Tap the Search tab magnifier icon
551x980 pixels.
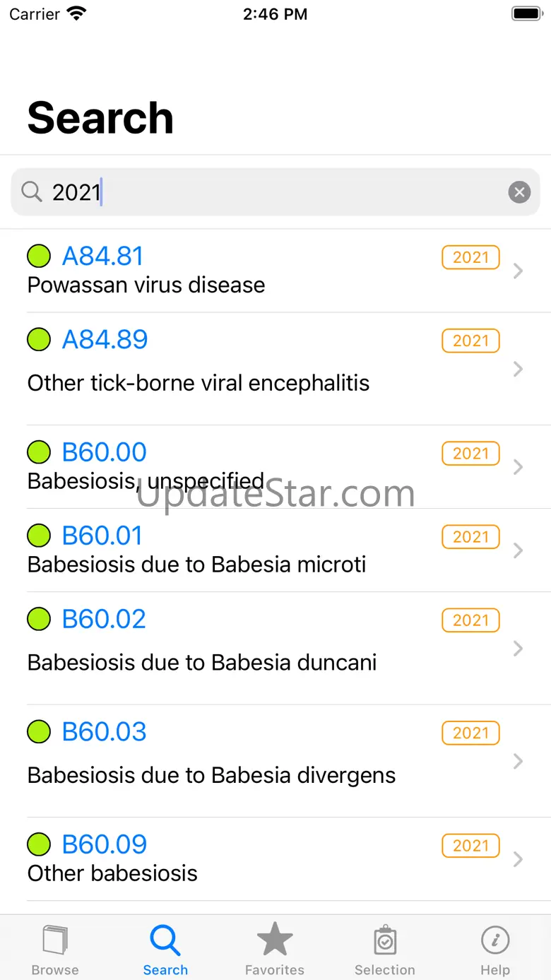pyautogui.click(x=165, y=940)
